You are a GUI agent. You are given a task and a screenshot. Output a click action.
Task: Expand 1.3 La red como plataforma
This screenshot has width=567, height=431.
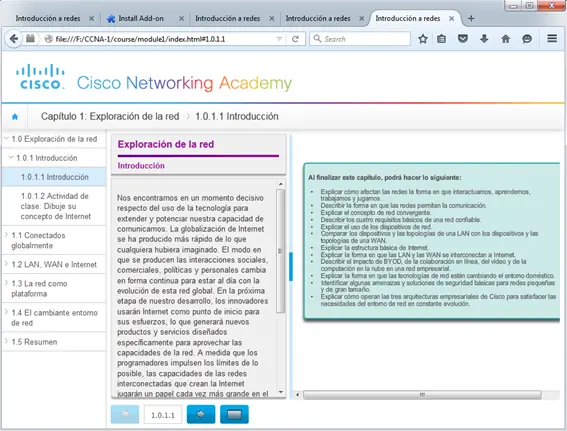point(7,283)
